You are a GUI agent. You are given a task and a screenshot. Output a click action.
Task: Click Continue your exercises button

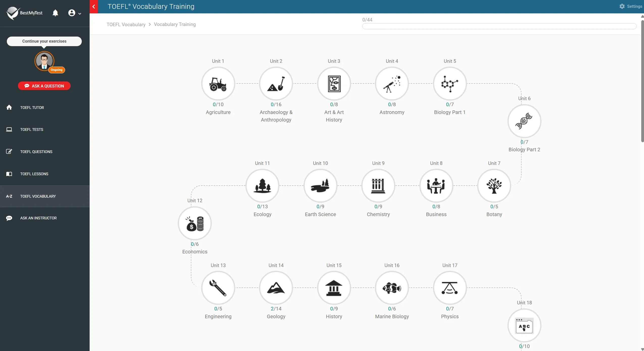click(x=44, y=41)
